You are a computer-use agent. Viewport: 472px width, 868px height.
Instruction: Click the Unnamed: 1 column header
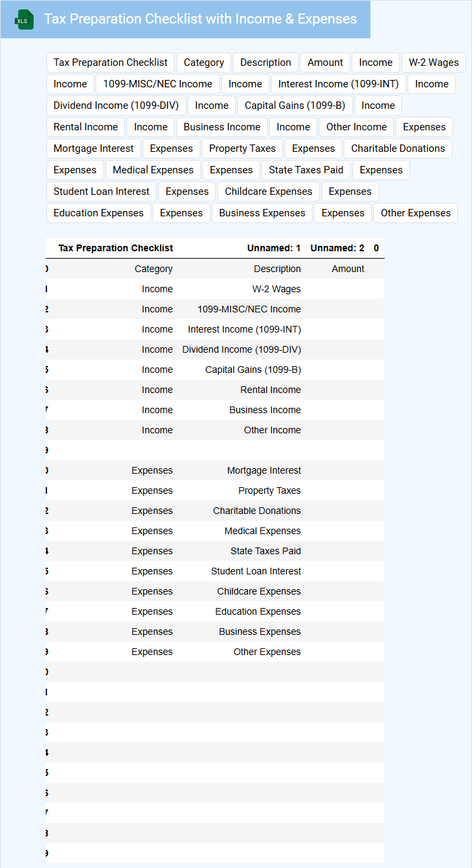[274, 248]
